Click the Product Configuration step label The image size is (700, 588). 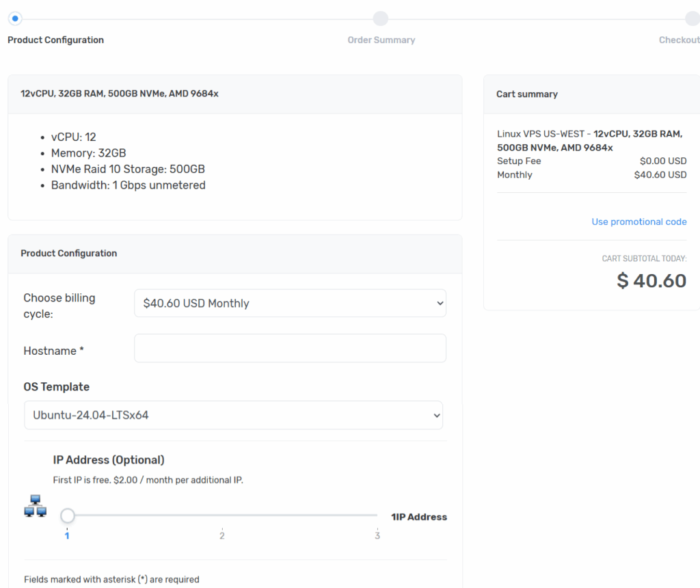click(x=55, y=40)
